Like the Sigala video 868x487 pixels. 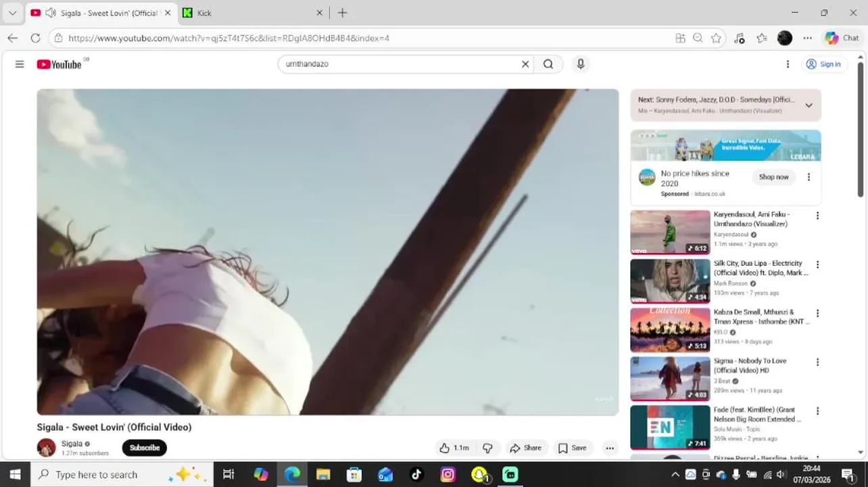point(454,448)
